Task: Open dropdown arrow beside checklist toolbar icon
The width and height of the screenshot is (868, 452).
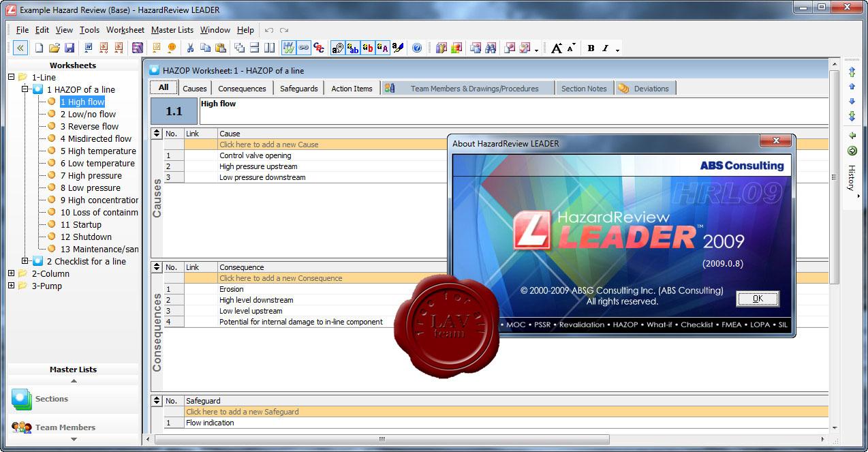Action: point(536,50)
